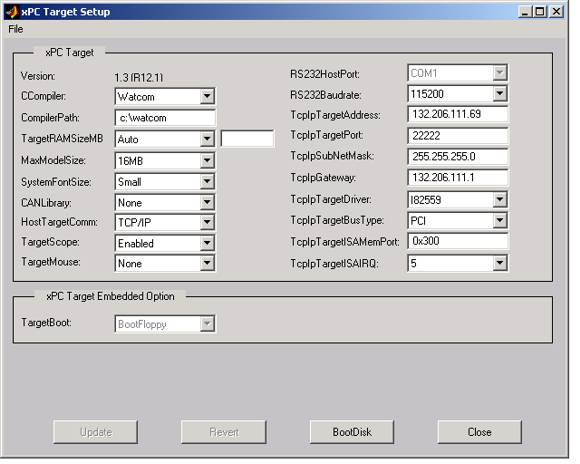Viewport: 580px width, 464px height.
Task: Click the TcpIpGateway input field
Action: click(458, 178)
